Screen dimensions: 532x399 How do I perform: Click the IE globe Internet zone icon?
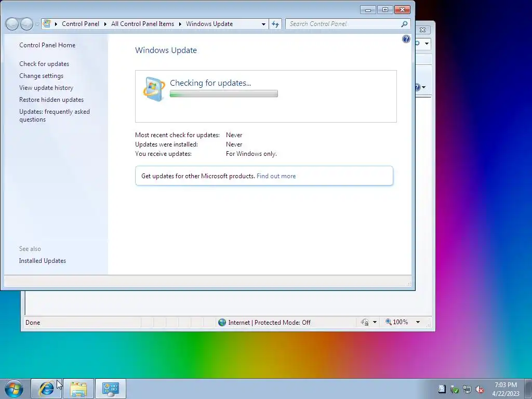click(222, 322)
